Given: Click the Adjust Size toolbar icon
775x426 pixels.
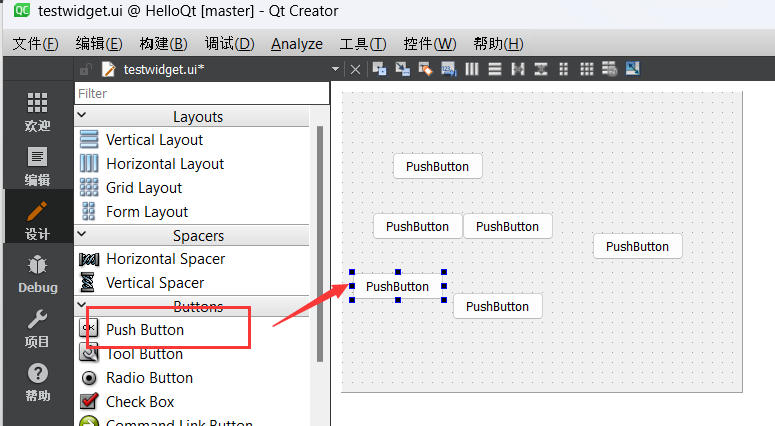Looking at the screenshot, I should click(x=633, y=69).
